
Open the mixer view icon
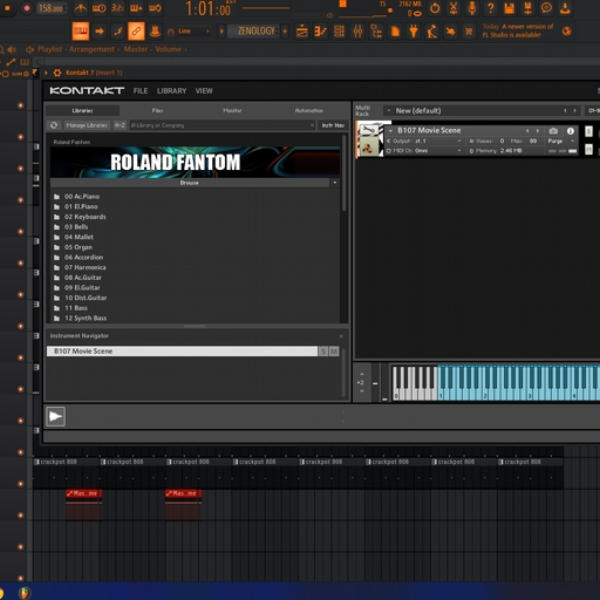(358, 31)
